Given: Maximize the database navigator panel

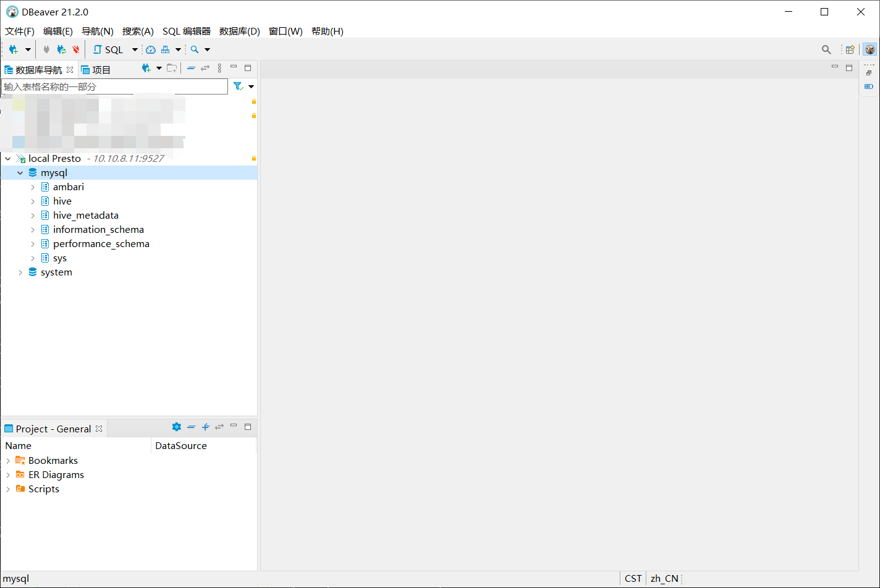Looking at the screenshot, I should [248, 67].
